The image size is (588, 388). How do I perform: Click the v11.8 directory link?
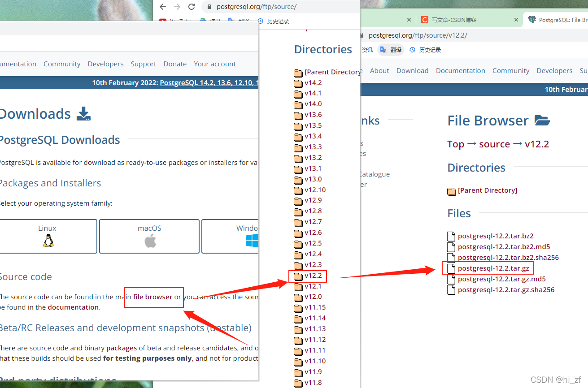tap(313, 383)
